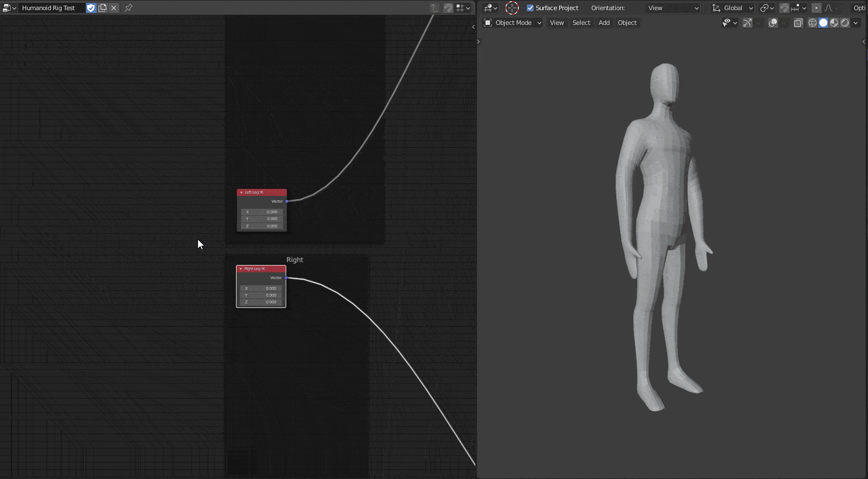Open viewport snap increment options
This screenshot has height=479, width=868.
click(x=798, y=8)
